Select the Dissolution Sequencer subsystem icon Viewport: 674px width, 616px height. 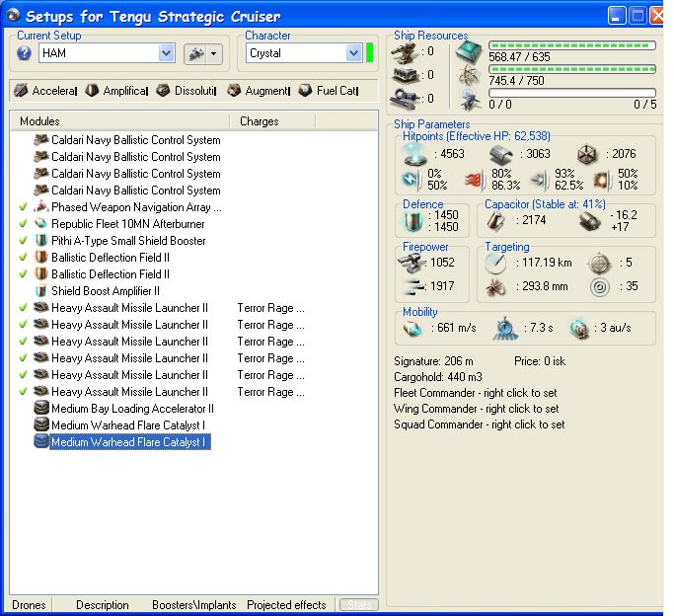pos(163,90)
